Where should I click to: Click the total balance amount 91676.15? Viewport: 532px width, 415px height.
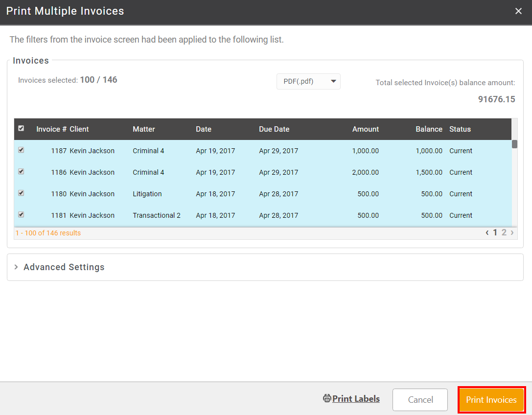[496, 99]
